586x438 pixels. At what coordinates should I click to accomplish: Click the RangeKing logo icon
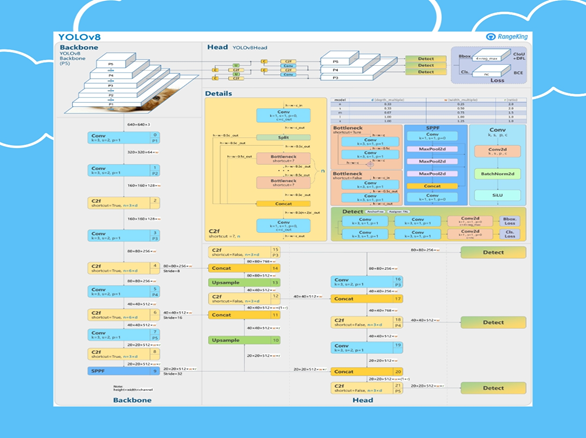click(490, 37)
